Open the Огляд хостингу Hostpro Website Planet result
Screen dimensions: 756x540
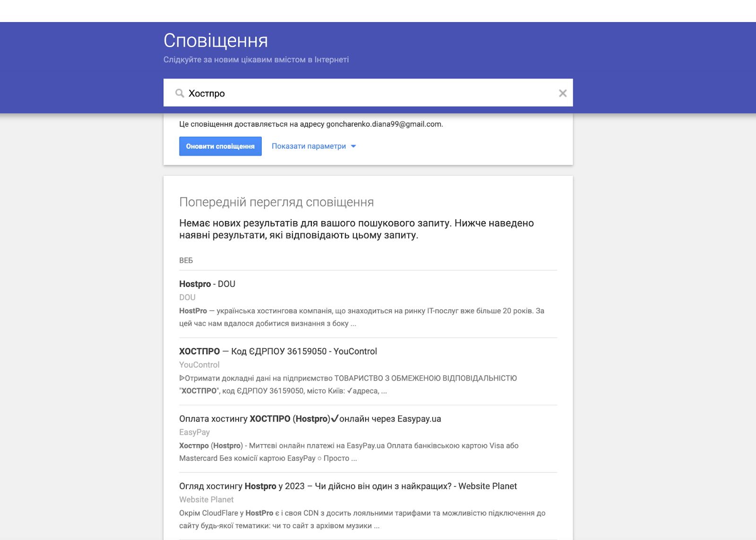[x=348, y=486]
